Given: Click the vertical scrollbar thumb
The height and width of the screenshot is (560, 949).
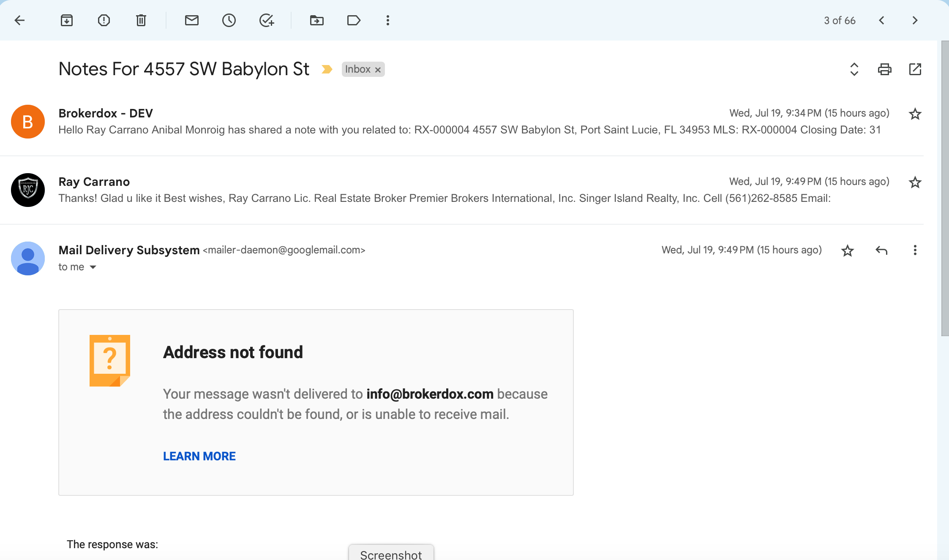Looking at the screenshot, I should pos(945,188).
